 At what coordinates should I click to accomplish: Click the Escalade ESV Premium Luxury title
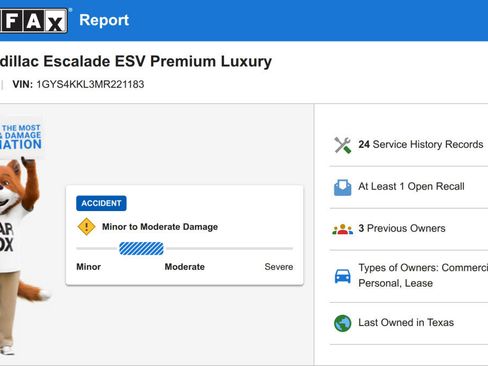136,61
